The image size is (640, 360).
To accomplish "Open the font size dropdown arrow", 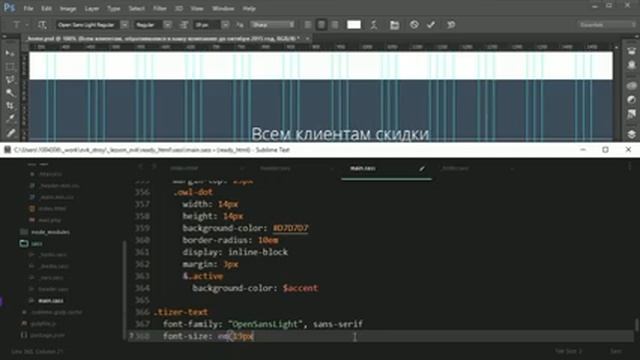I will click(225, 25).
